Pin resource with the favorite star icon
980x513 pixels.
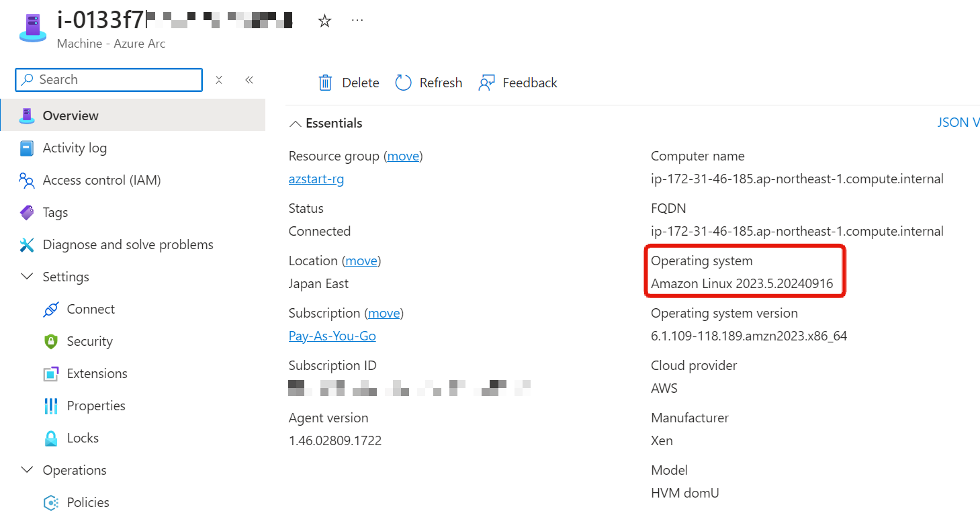click(x=324, y=21)
